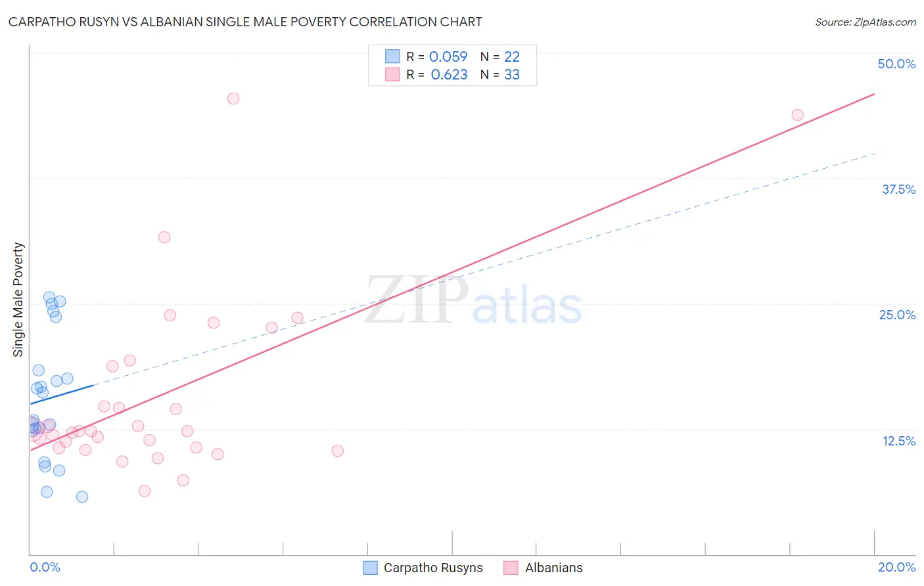Click the 0.0% x-axis label

tap(45, 567)
